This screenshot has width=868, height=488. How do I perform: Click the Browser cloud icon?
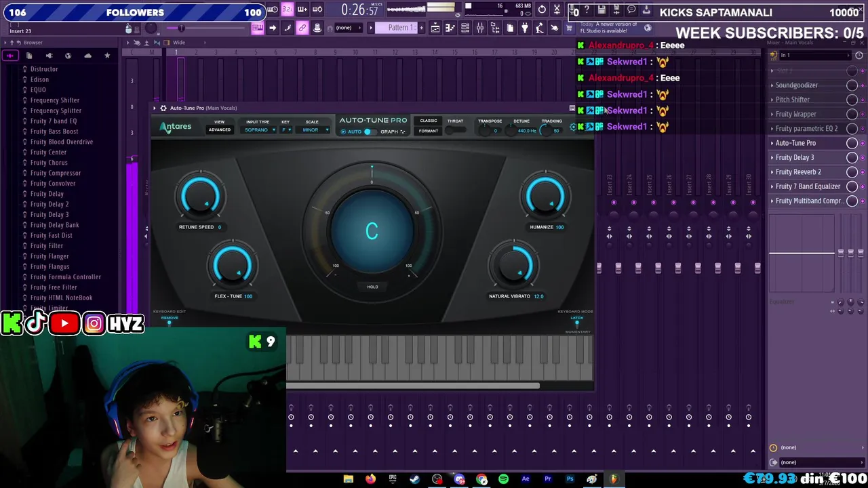[x=87, y=56]
